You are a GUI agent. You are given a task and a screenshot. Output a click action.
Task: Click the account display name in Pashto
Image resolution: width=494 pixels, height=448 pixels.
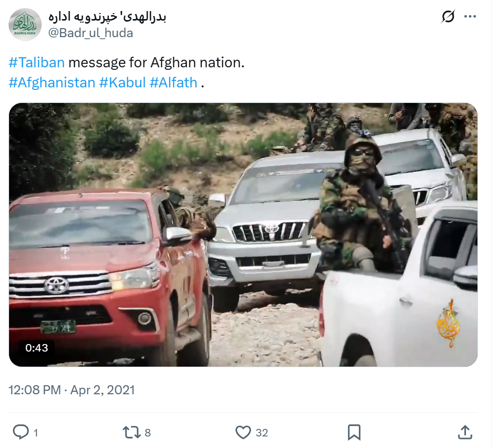coord(108,18)
